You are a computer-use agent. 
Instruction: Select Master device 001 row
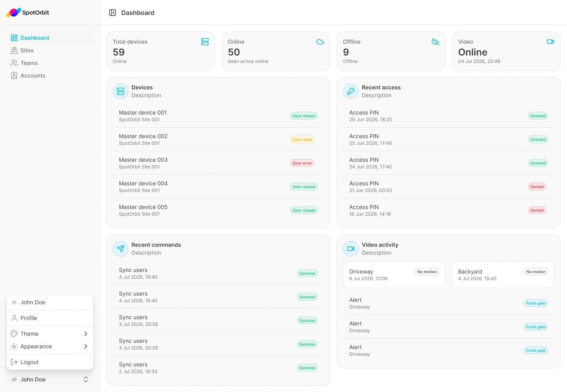coord(218,116)
